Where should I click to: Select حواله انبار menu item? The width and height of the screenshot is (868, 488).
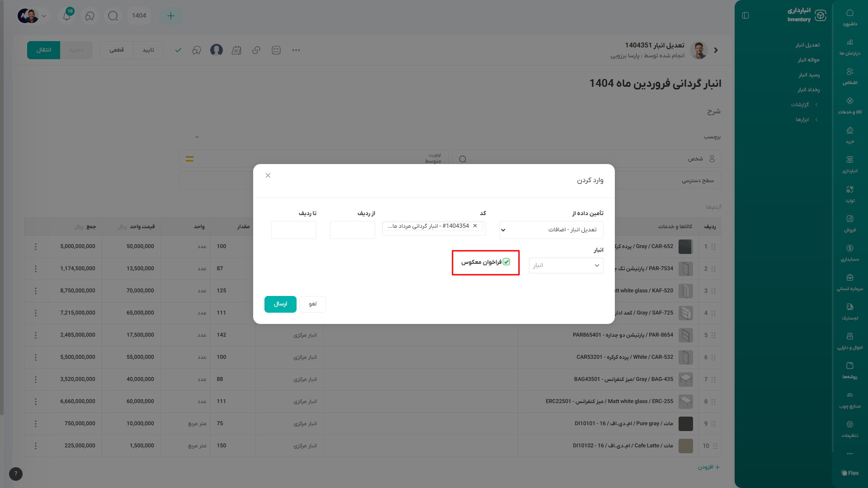click(808, 60)
